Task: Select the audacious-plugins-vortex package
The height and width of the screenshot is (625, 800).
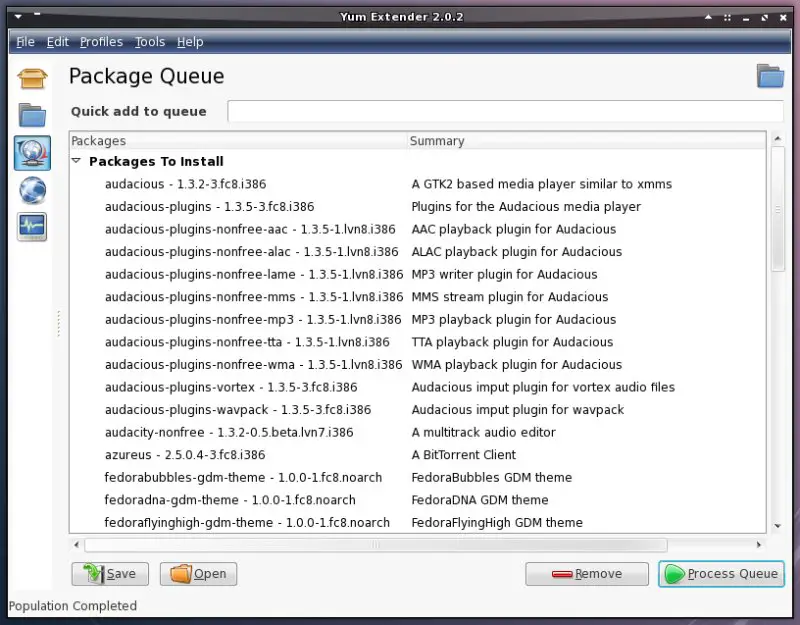Action: tap(418, 387)
